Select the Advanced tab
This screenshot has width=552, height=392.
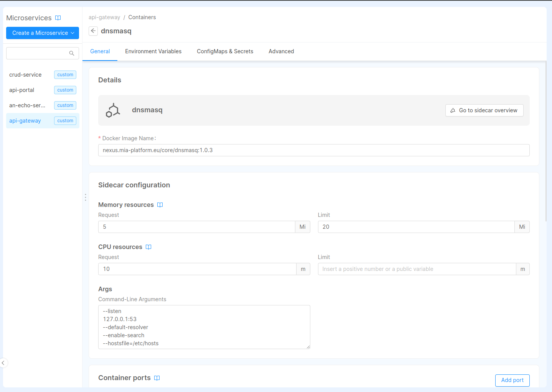coord(281,51)
